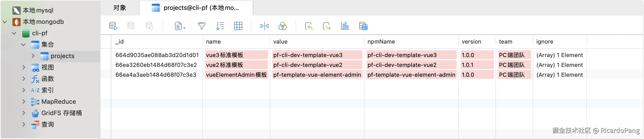
Task: Select the projects@cli-pf tab
Action: click(x=196, y=8)
